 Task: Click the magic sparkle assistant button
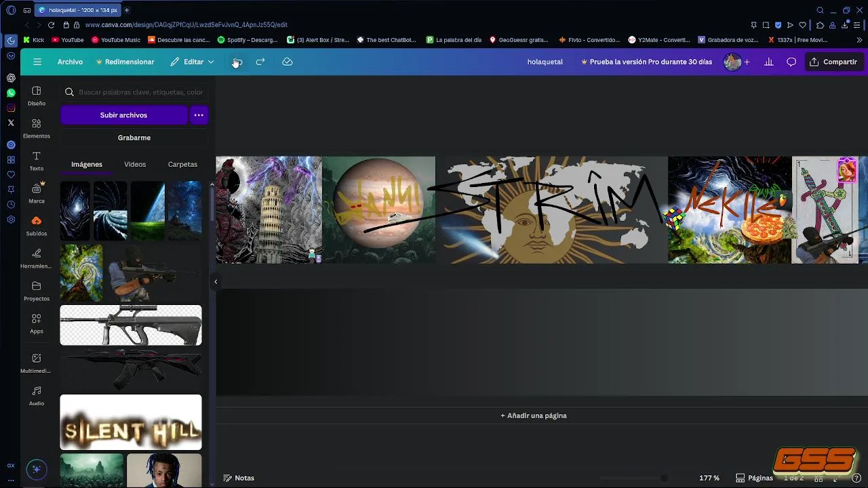pyautogui.click(x=37, y=469)
